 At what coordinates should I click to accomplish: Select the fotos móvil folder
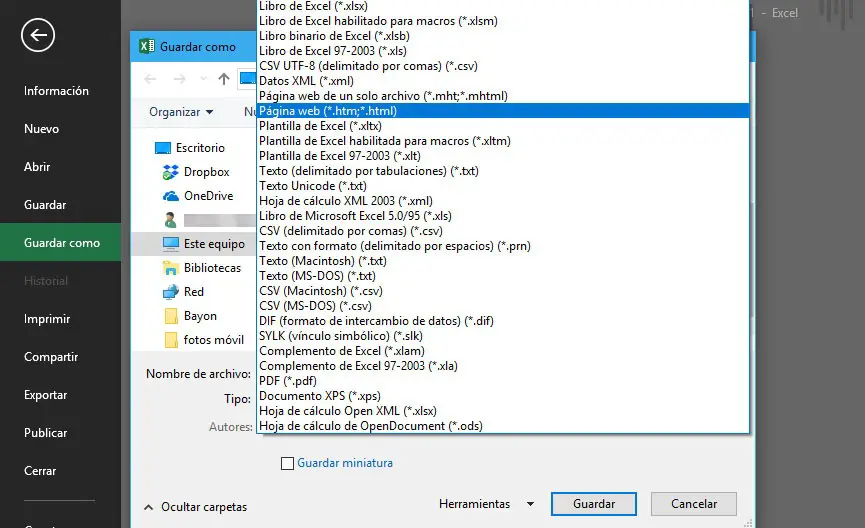(213, 340)
